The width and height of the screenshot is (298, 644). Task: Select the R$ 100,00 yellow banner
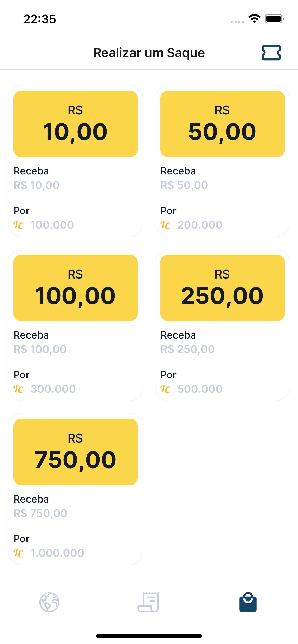75,288
